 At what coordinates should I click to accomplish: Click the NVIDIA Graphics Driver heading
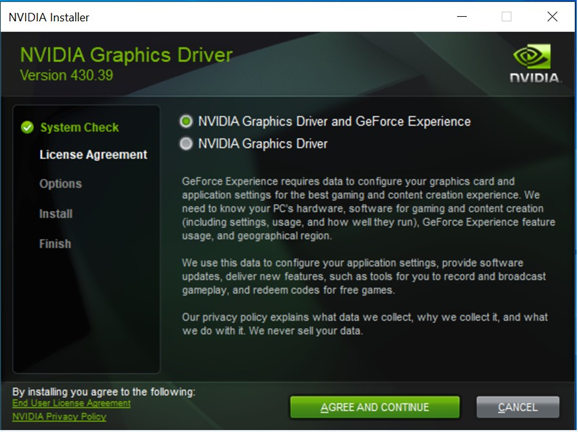(x=126, y=55)
